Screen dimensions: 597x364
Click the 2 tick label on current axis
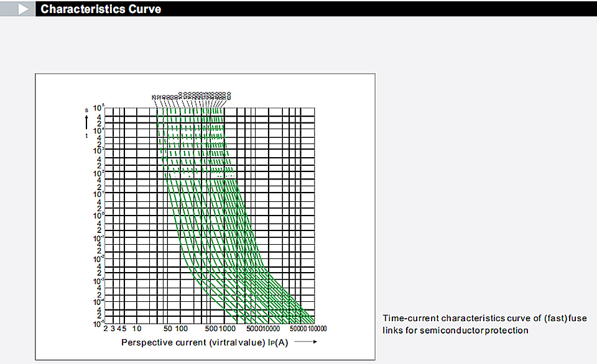tap(106, 329)
